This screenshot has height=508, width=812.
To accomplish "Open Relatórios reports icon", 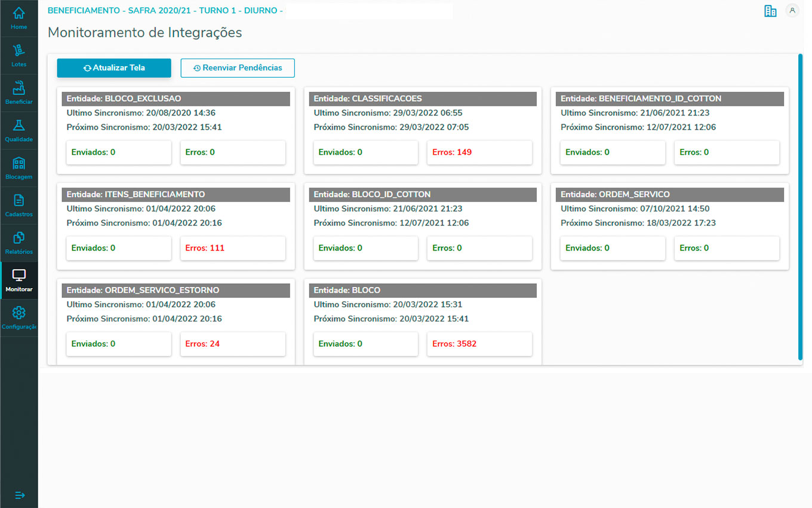I will (19, 238).
